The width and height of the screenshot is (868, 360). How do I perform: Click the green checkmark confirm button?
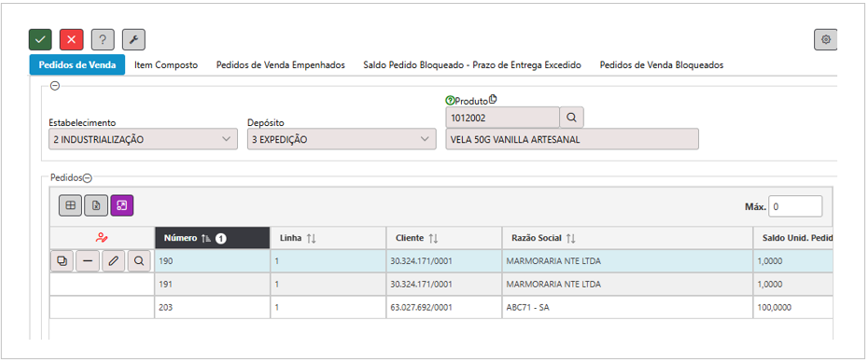[x=40, y=40]
